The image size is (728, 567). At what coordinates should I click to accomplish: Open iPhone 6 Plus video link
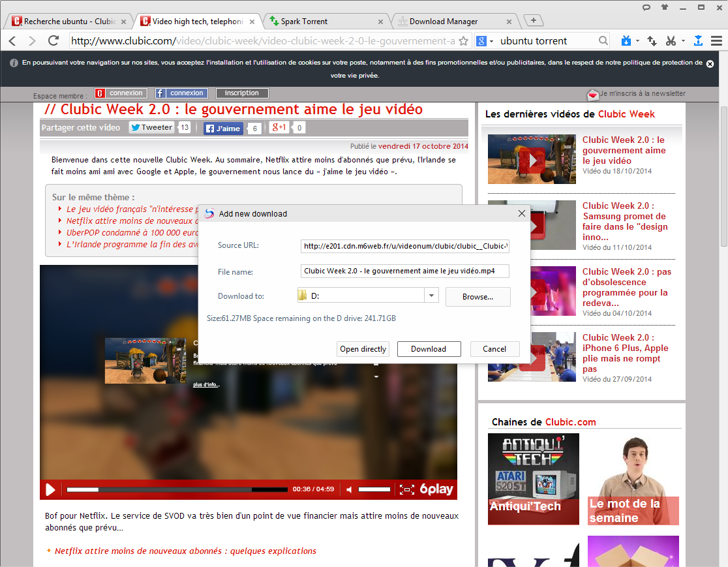tap(626, 353)
